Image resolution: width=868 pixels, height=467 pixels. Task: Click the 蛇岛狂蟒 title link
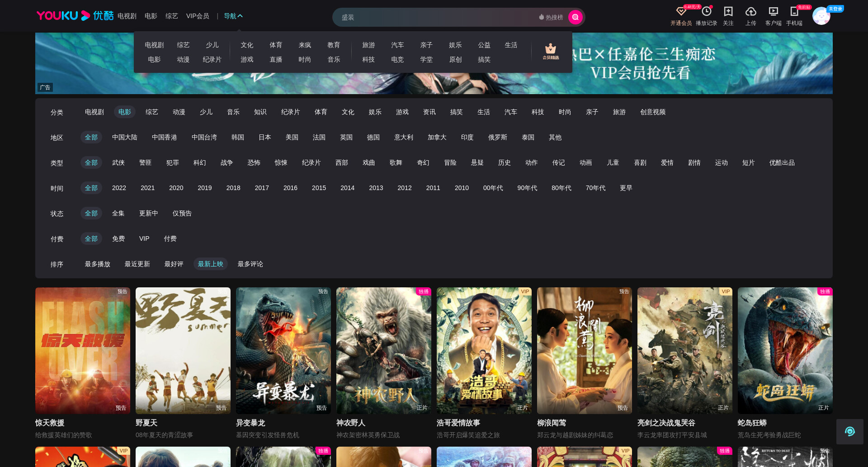[x=752, y=423]
